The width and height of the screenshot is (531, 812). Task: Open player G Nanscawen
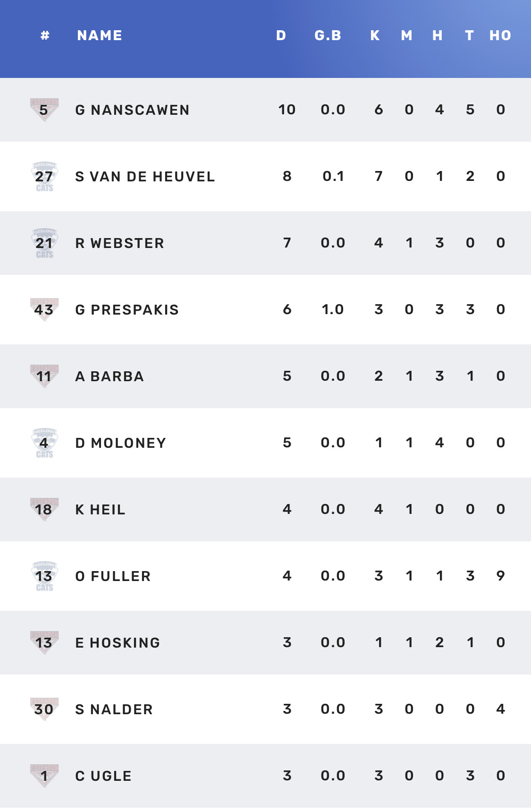coord(132,110)
